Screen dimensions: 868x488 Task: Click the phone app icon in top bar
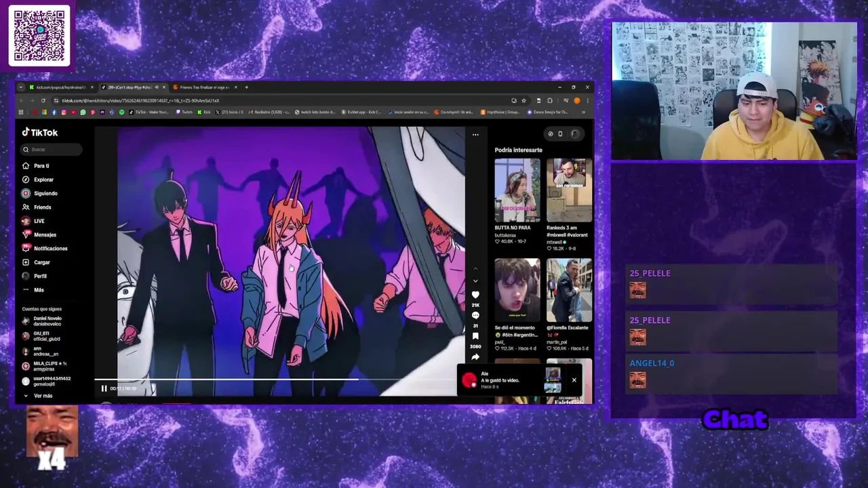point(560,134)
